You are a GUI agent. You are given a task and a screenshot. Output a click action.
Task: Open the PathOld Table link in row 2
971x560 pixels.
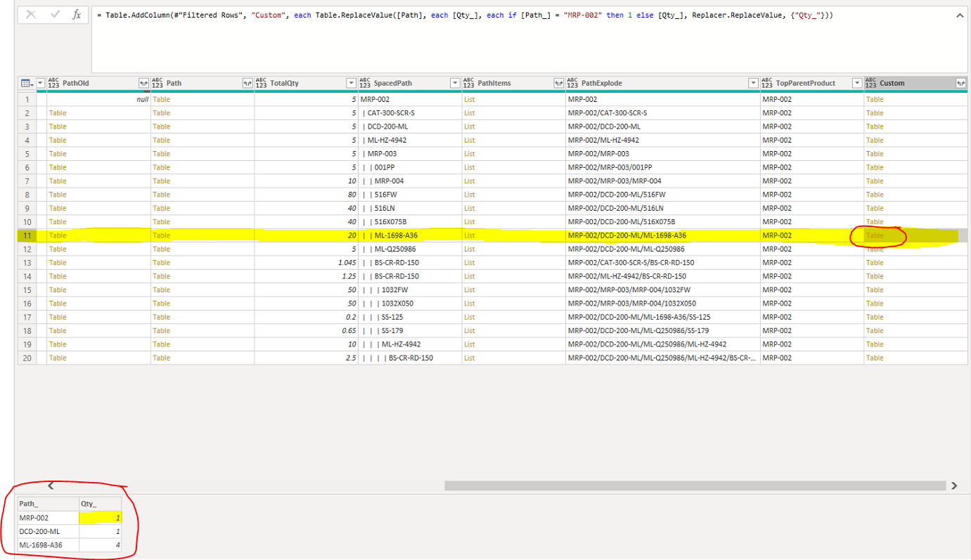58,112
